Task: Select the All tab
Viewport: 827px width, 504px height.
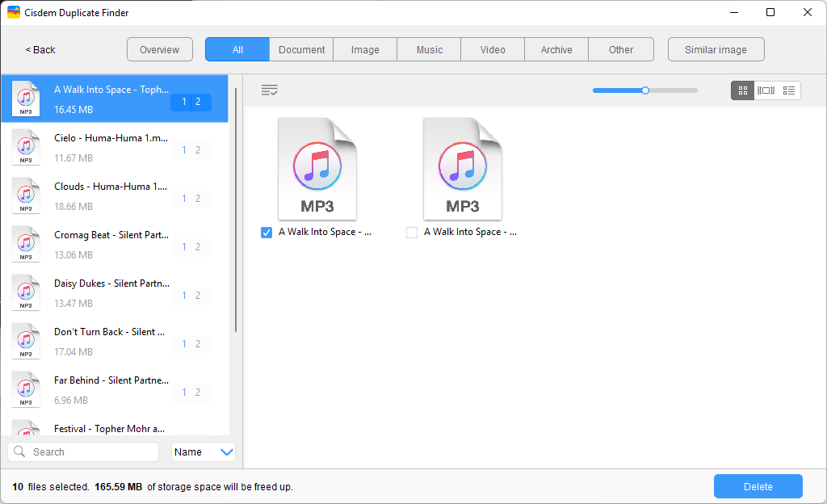Action: (237, 49)
